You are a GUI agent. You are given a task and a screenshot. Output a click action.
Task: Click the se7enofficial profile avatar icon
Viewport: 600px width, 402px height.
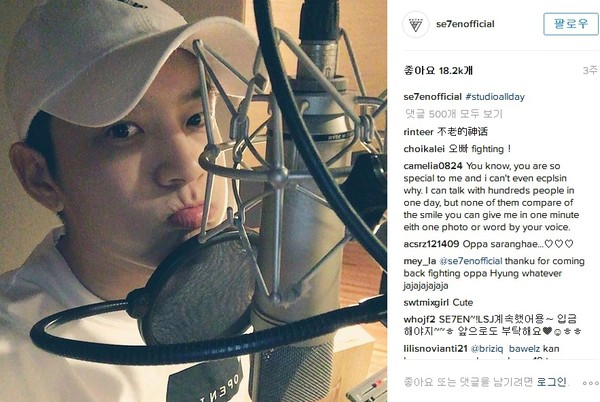[x=416, y=25]
